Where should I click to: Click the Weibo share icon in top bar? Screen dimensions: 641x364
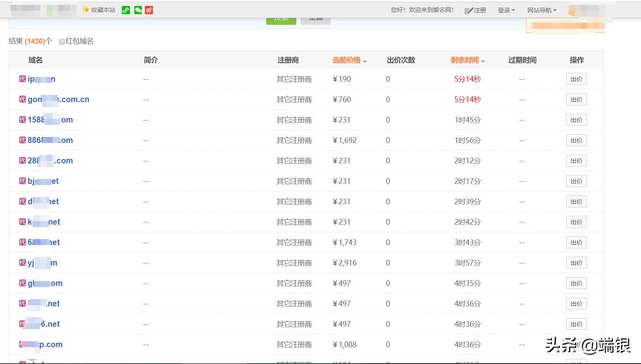149,10
